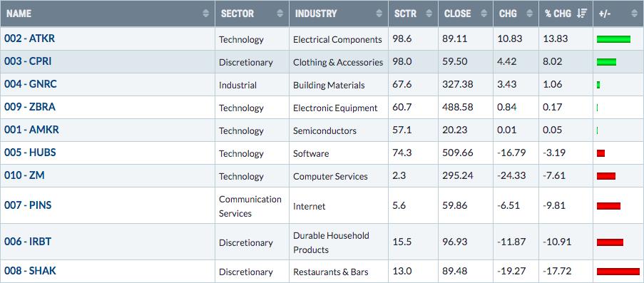
Task: Open the 007 - PINS symbol link
Action: [28, 205]
